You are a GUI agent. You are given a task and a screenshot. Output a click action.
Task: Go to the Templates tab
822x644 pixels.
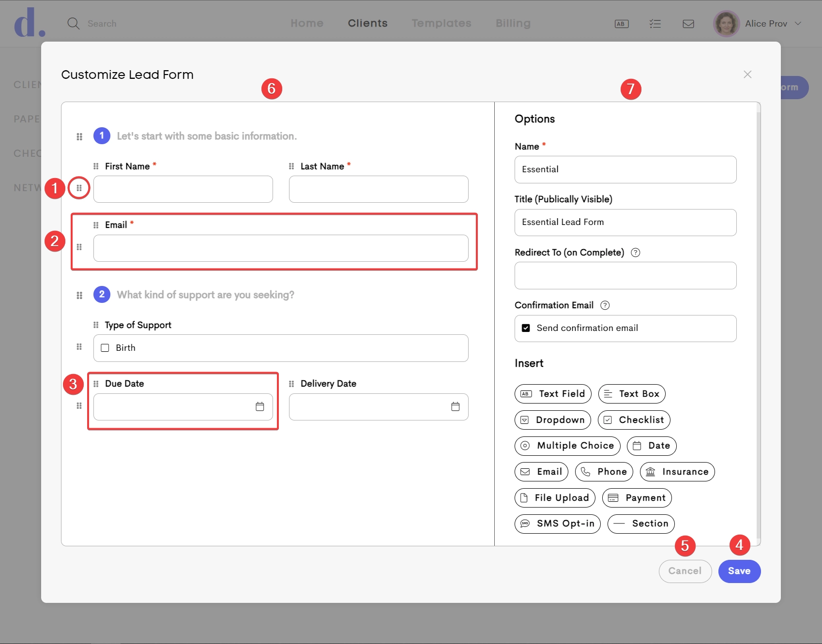point(441,23)
